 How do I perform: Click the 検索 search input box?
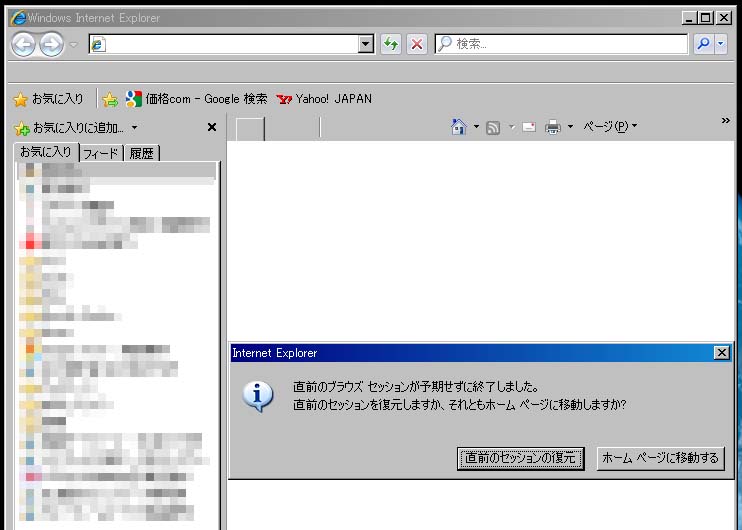[x=561, y=44]
